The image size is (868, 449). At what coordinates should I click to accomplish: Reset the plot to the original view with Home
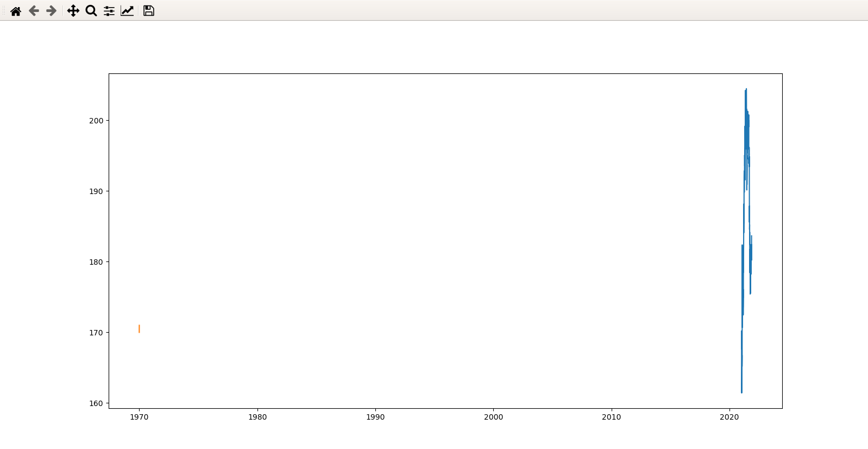point(16,11)
